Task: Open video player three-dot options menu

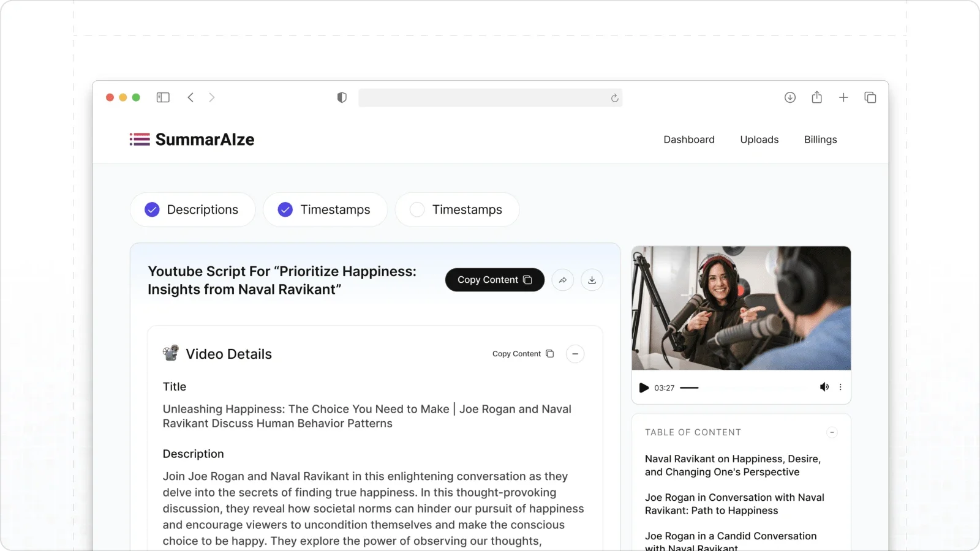Action: 840,387
